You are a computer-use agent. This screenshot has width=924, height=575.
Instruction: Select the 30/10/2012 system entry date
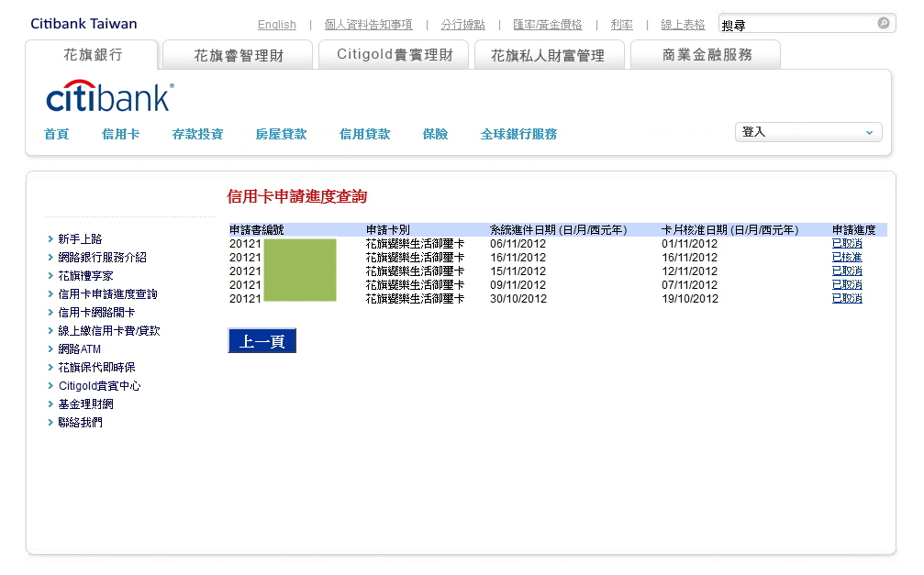[x=518, y=299]
